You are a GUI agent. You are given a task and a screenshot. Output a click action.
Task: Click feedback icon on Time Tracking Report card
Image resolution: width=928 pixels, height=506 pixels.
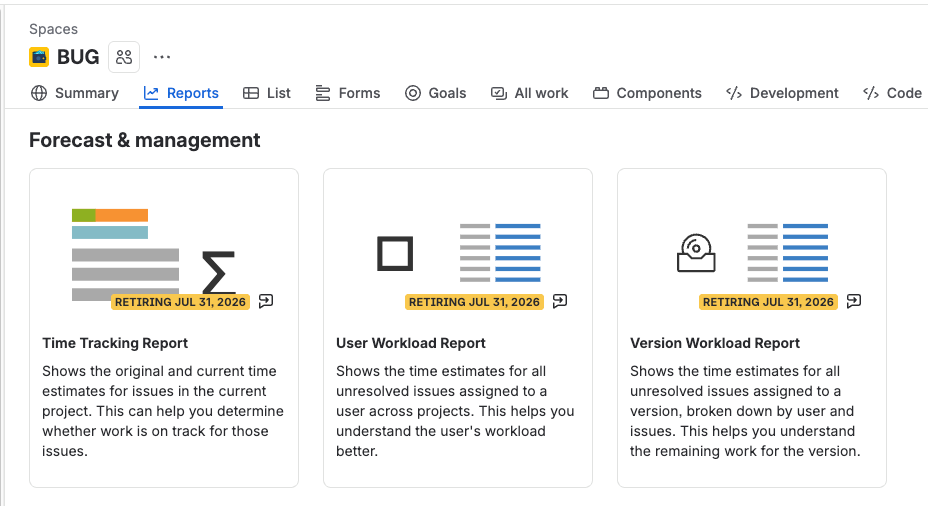pyautogui.click(x=266, y=301)
